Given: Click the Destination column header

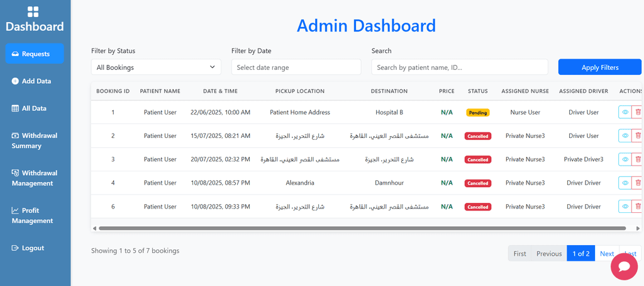Looking at the screenshot, I should pos(389,91).
